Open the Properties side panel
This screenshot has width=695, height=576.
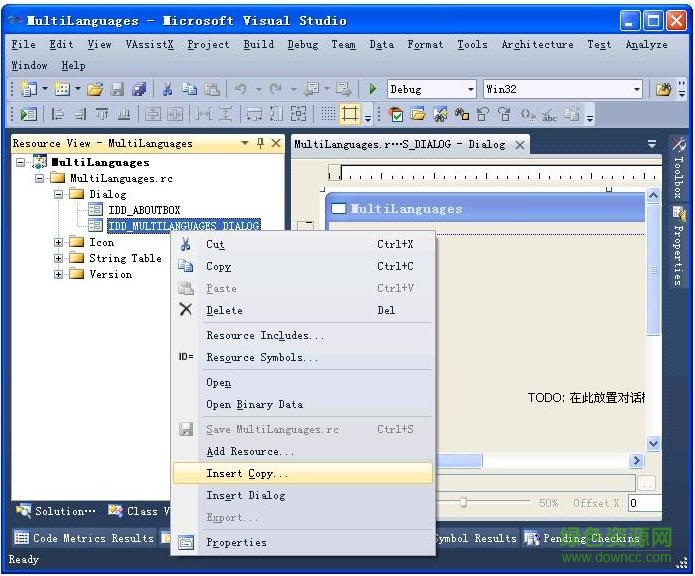click(x=679, y=243)
